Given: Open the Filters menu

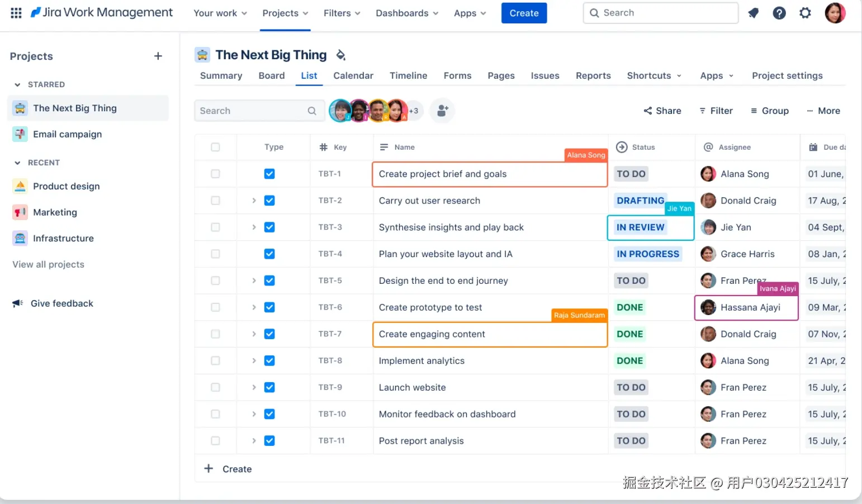Looking at the screenshot, I should click(x=341, y=13).
